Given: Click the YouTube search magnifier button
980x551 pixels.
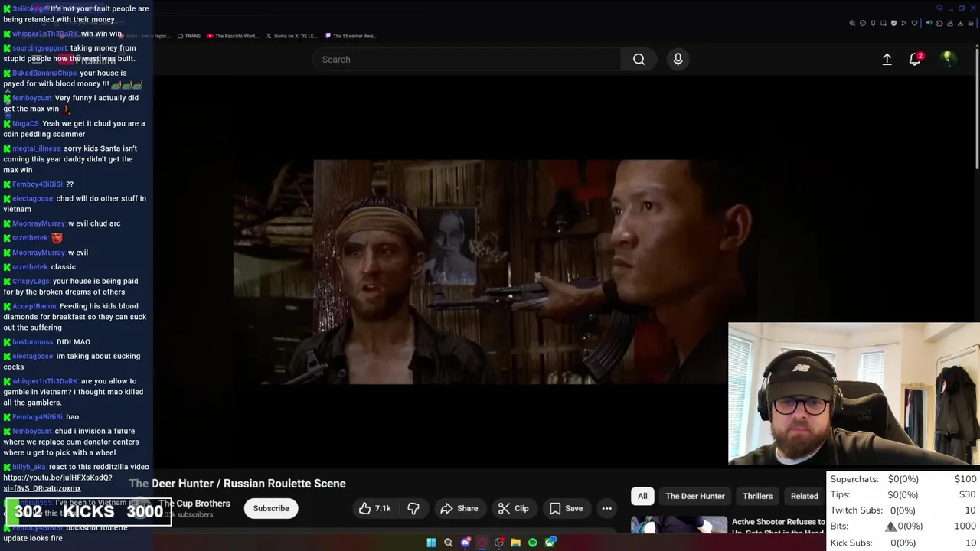Looking at the screenshot, I should click(x=639, y=59).
